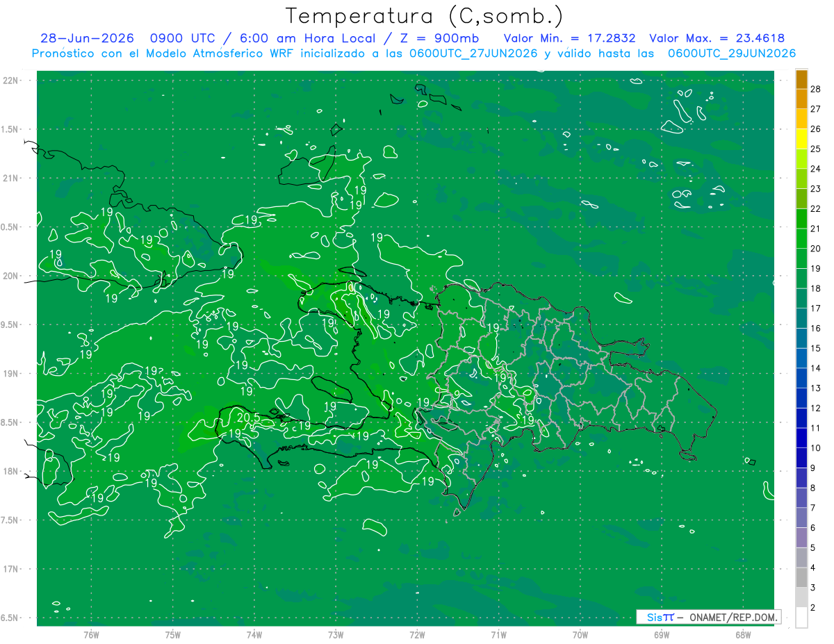
Task: Click the colorbar scale label '25'
Action: click(x=816, y=149)
